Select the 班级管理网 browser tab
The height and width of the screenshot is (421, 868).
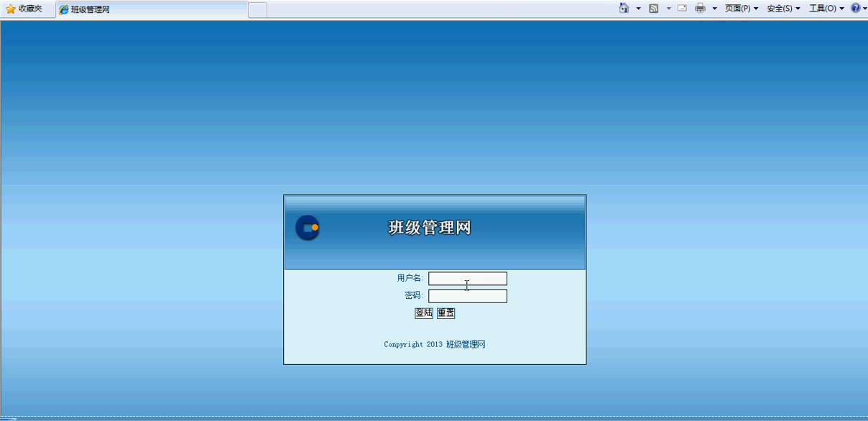tap(152, 9)
